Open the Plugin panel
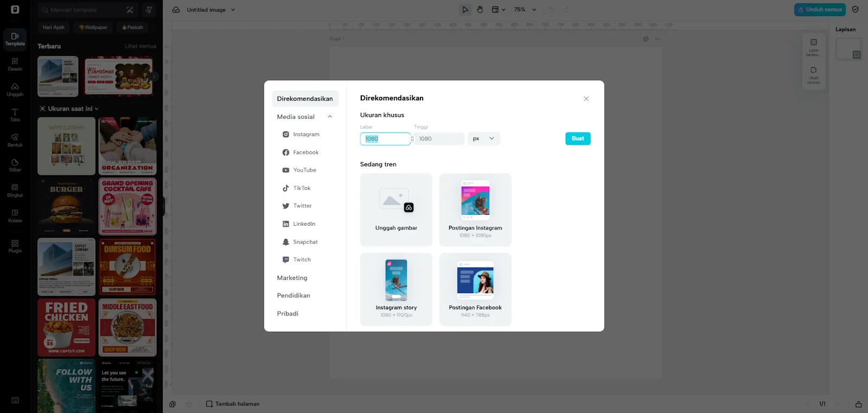This screenshot has width=868, height=413. [15, 246]
